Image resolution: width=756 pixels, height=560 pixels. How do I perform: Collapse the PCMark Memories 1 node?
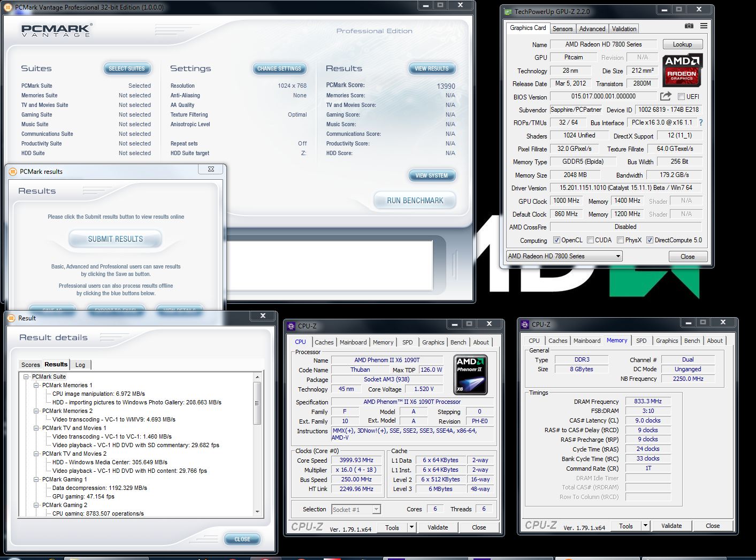(36, 385)
